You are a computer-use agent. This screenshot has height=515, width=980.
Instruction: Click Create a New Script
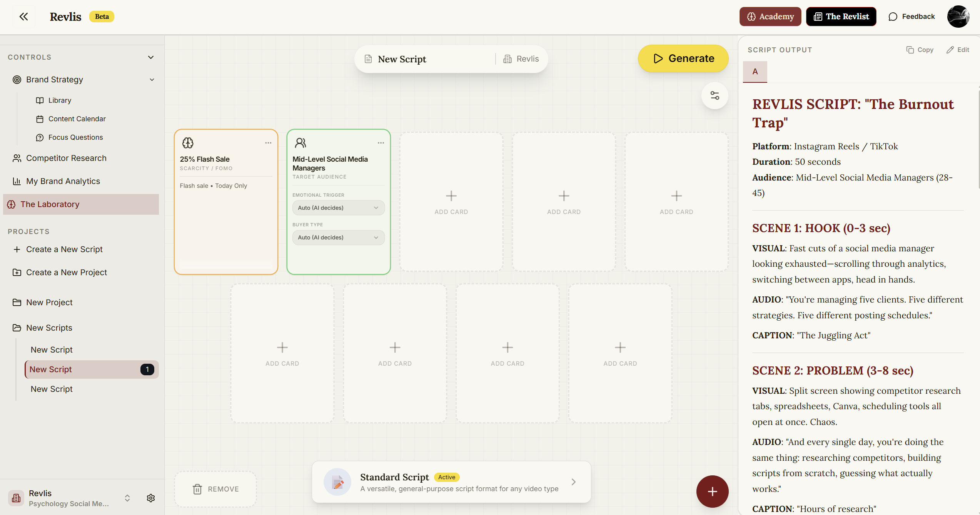click(x=64, y=249)
